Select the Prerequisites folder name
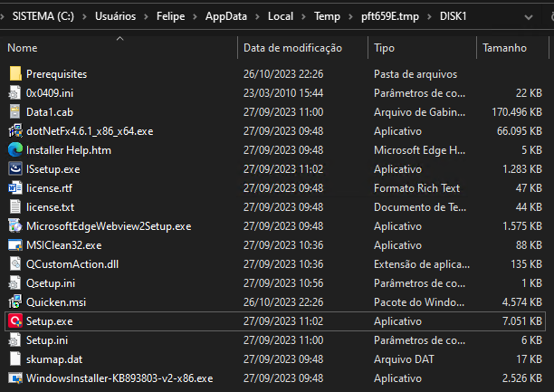554x392 pixels. (x=56, y=74)
